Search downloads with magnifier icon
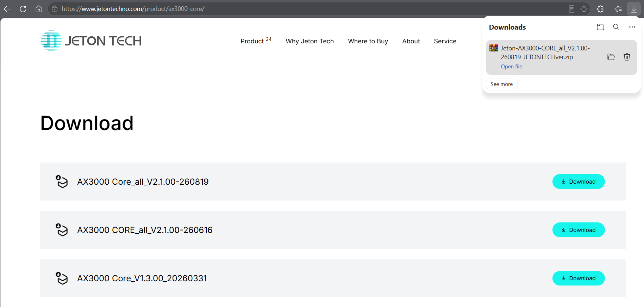The height and width of the screenshot is (307, 644). click(x=616, y=27)
